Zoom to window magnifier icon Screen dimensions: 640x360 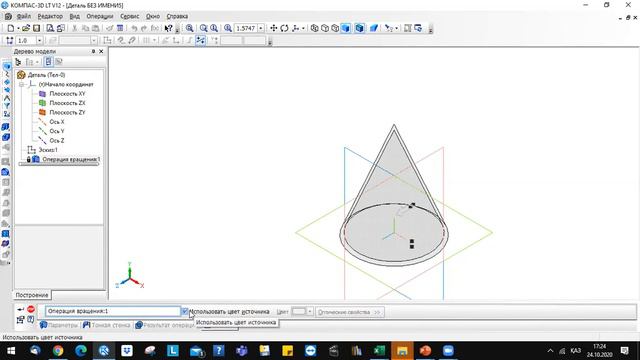tap(189, 28)
